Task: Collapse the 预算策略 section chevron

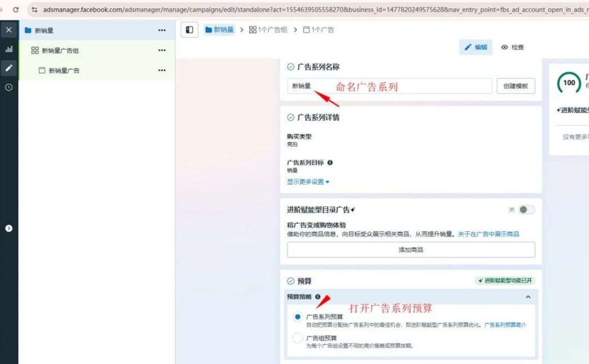Action: [528, 297]
